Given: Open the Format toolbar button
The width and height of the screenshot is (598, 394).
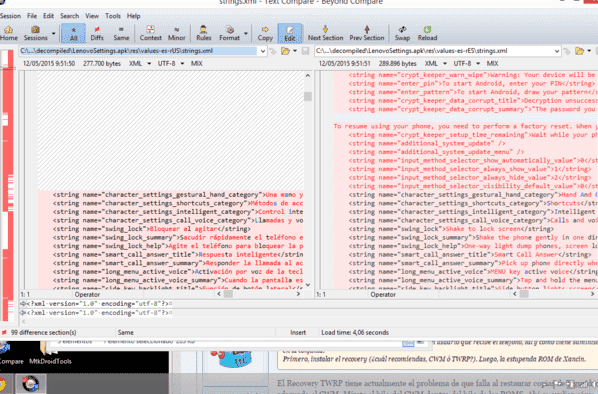Looking at the screenshot, I should click(x=229, y=34).
